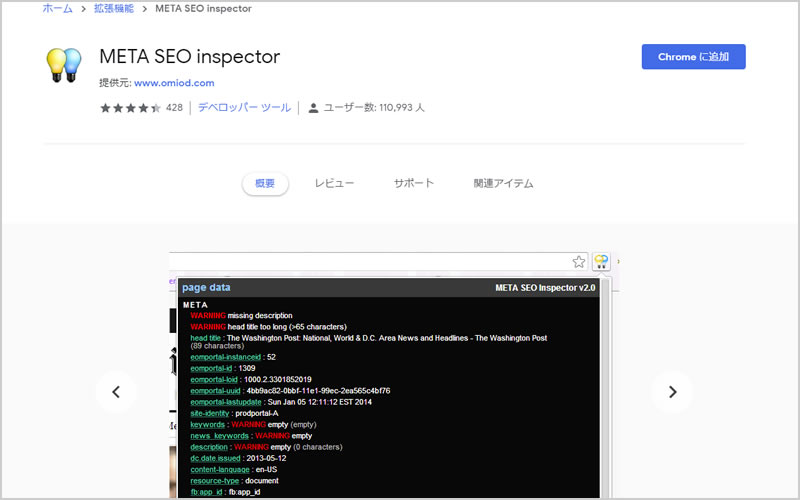Click the WARNING missing description line
The height and width of the screenshot is (500, 800).
coord(241,315)
